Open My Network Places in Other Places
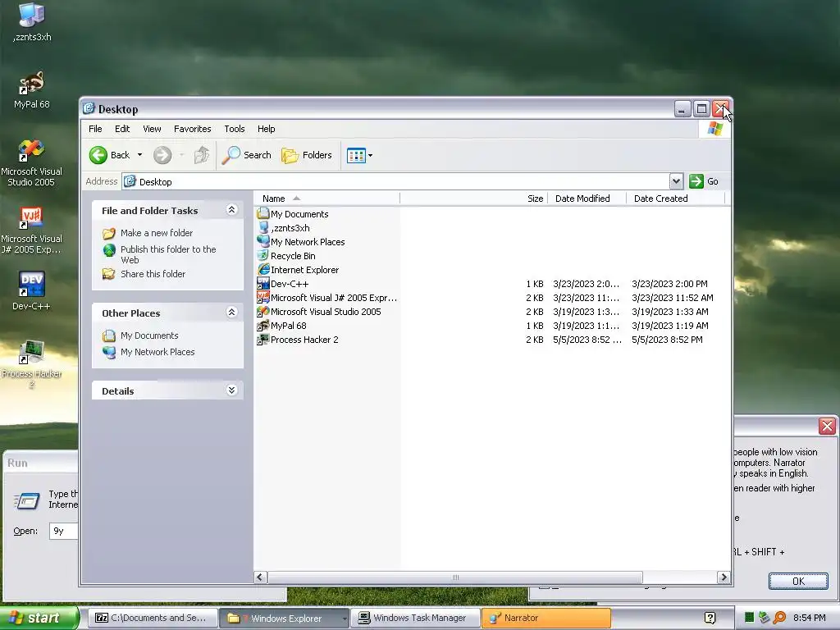Image resolution: width=840 pixels, height=630 pixels. pos(157,352)
